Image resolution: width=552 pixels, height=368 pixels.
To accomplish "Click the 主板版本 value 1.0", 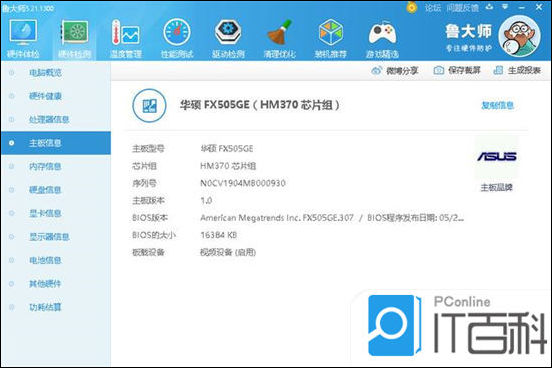I will point(206,201).
